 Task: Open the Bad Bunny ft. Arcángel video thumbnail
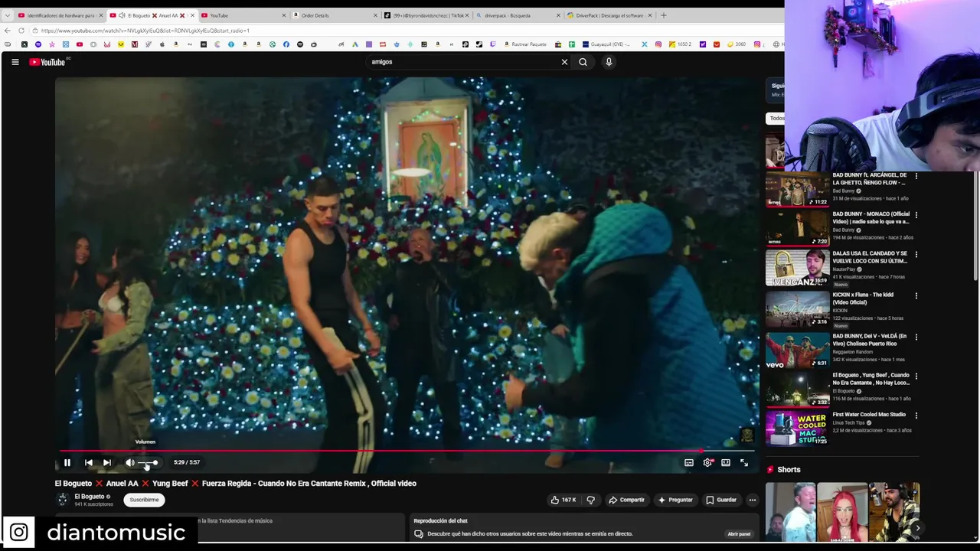tap(797, 189)
